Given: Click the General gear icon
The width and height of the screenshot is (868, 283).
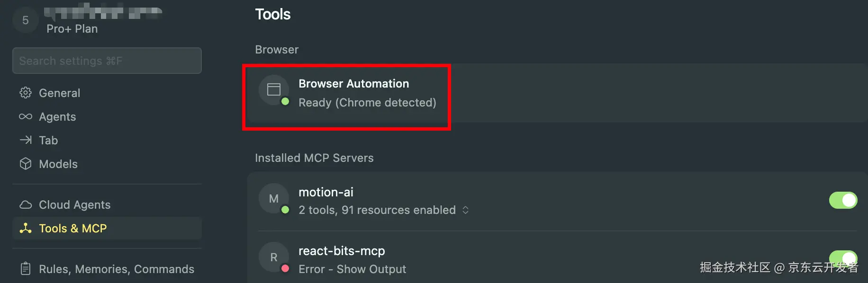Looking at the screenshot, I should (x=26, y=93).
